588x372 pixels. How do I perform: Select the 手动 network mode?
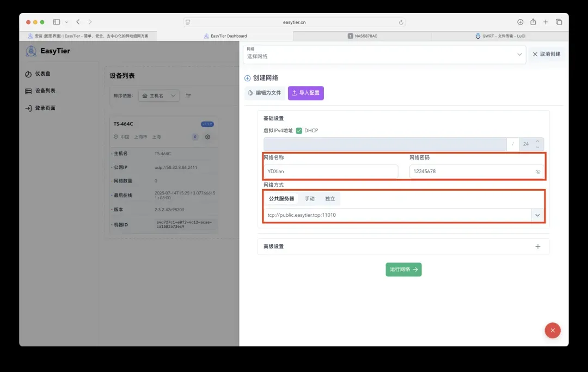pyautogui.click(x=309, y=199)
